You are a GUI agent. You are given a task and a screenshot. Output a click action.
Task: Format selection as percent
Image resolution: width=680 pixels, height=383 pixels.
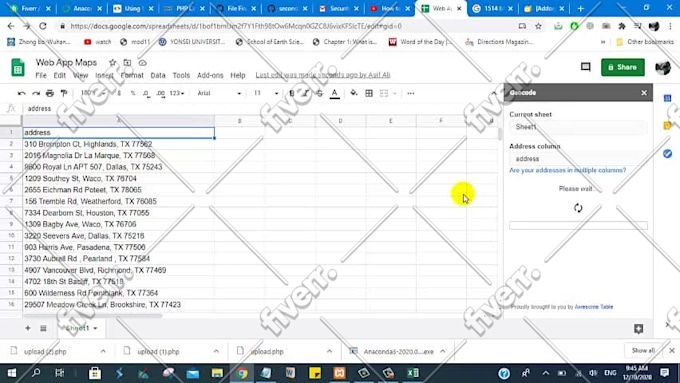[133, 93]
